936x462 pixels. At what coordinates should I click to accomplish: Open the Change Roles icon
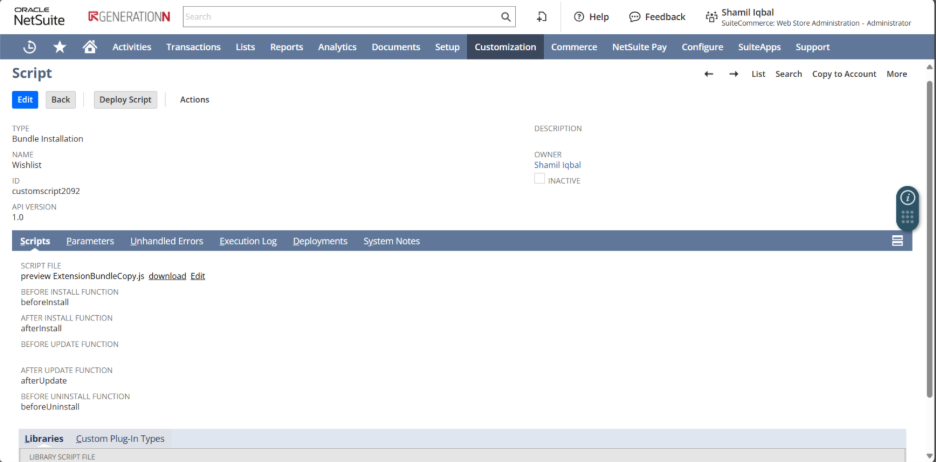[x=541, y=17]
